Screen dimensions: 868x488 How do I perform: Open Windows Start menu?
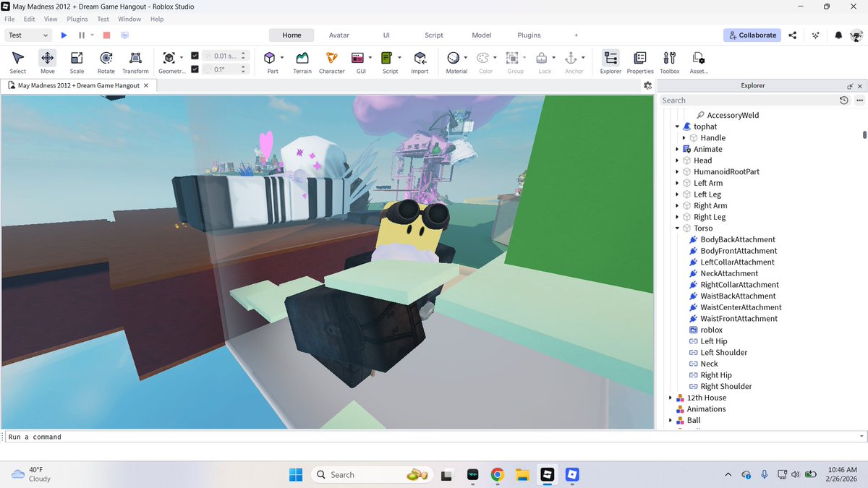click(x=296, y=475)
